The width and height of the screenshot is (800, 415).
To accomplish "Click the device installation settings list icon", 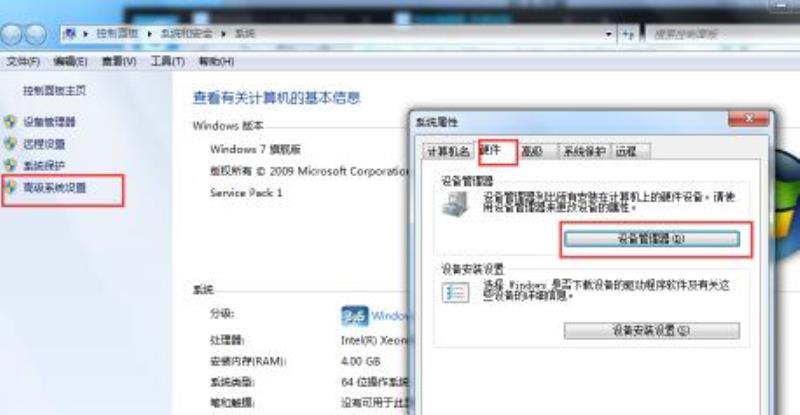I will tap(455, 292).
